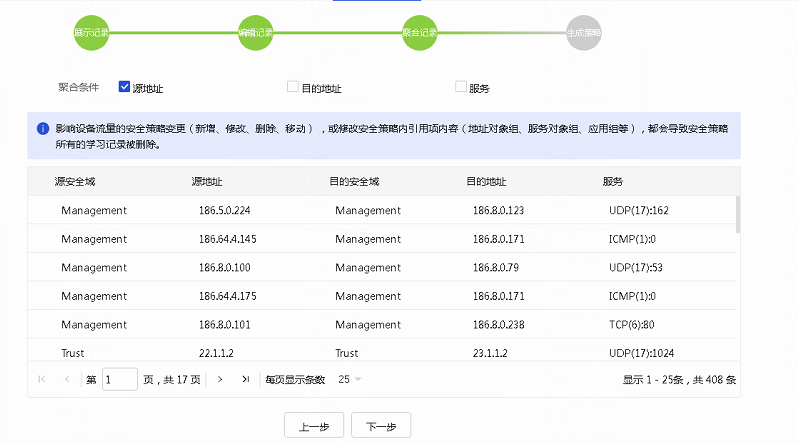
Task: Click the 展示记录 step circle
Action: pos(91,32)
